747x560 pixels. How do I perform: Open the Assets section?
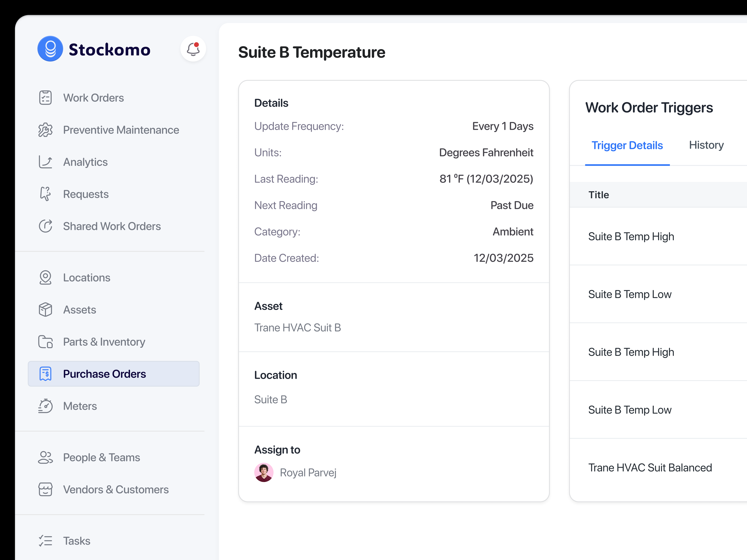[114, 310]
